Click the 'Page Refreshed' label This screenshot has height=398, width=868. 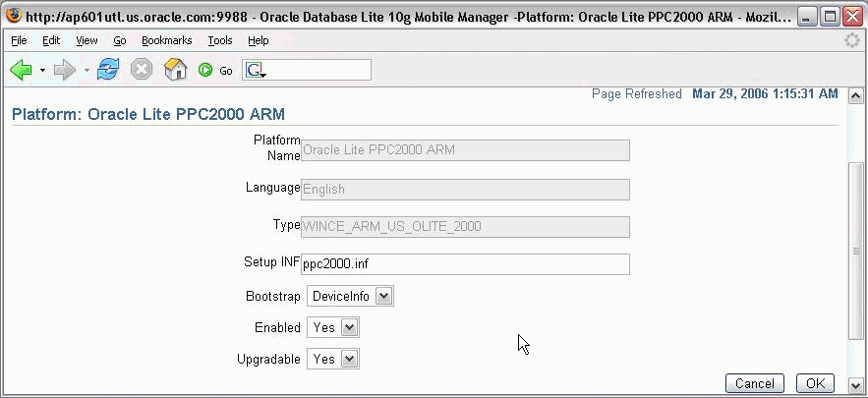click(637, 94)
